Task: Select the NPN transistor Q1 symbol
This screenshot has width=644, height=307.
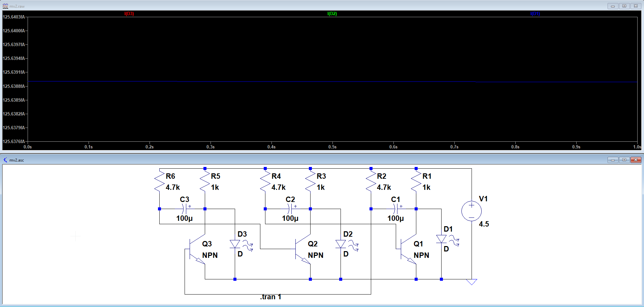Action: point(408,249)
